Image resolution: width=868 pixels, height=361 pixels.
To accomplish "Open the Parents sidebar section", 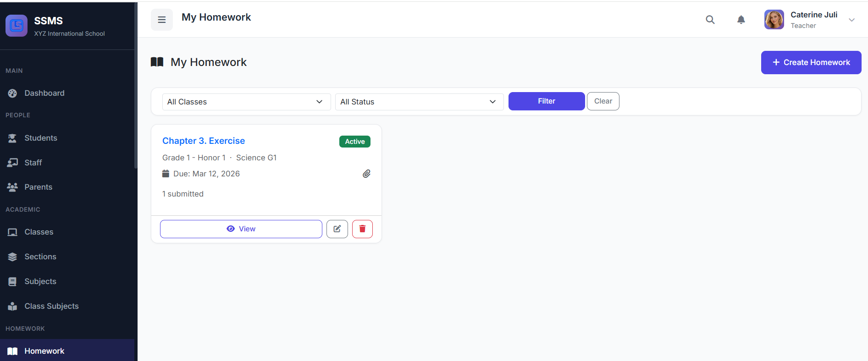I will point(39,187).
